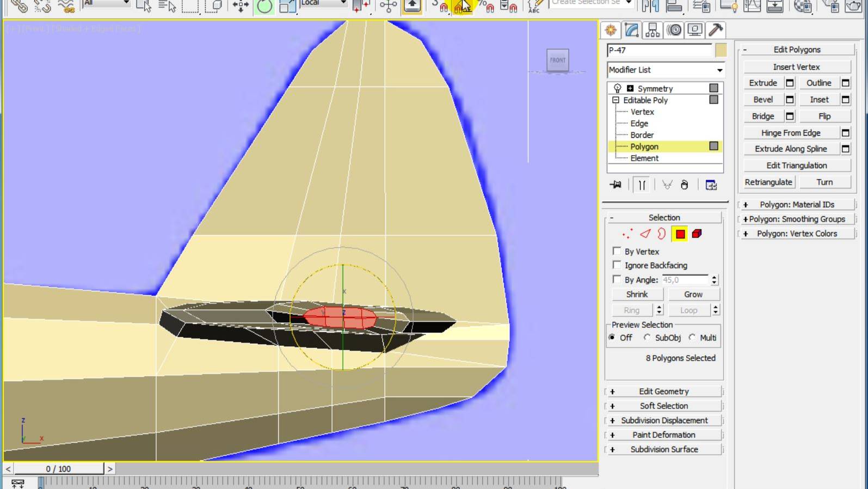Enable the Ignore Backfacing checkbox
868x489 pixels.
coord(617,265)
